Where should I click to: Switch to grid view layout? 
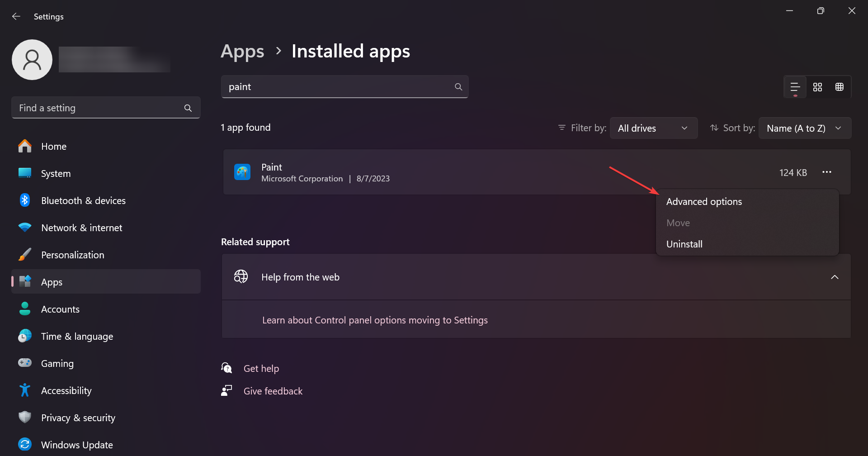[817, 87]
